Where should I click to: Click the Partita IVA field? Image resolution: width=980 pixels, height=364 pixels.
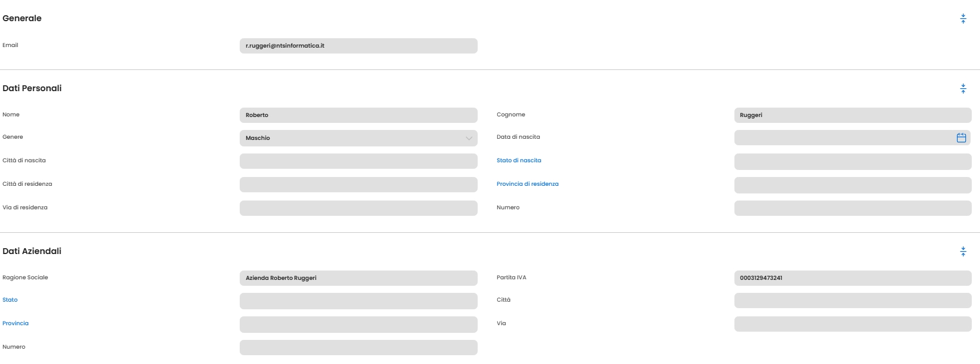pos(853,278)
